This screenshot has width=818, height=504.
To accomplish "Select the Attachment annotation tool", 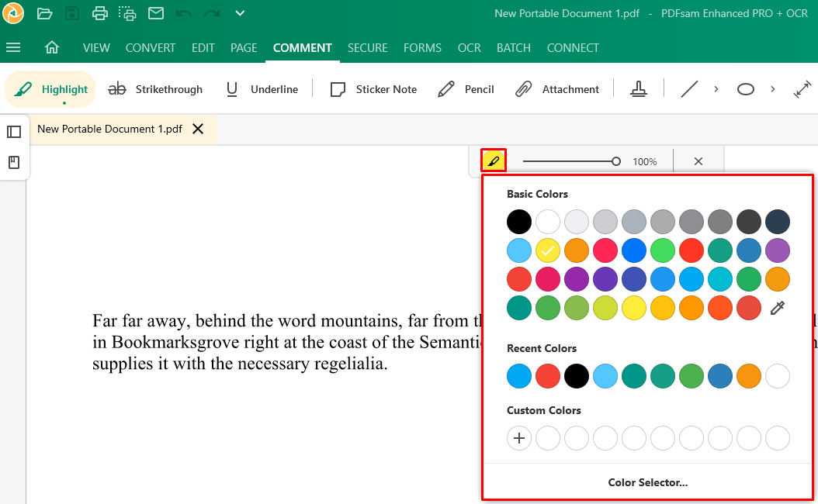I will pos(558,88).
